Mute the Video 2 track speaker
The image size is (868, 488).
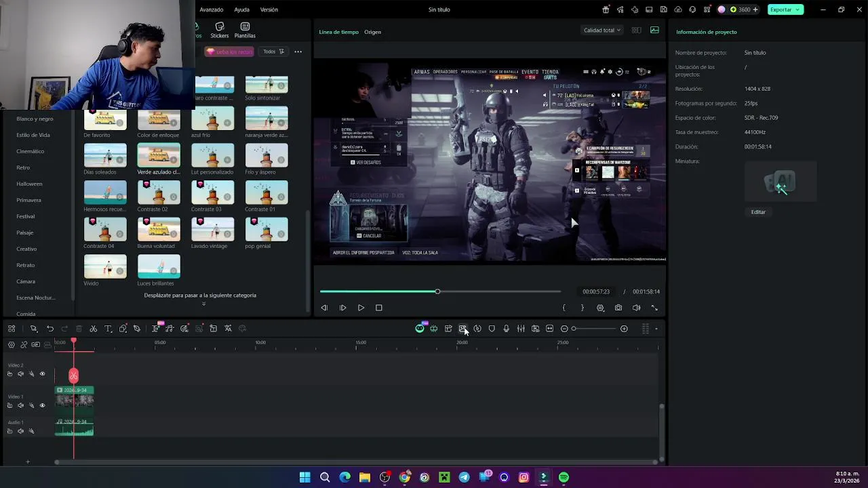click(x=20, y=374)
